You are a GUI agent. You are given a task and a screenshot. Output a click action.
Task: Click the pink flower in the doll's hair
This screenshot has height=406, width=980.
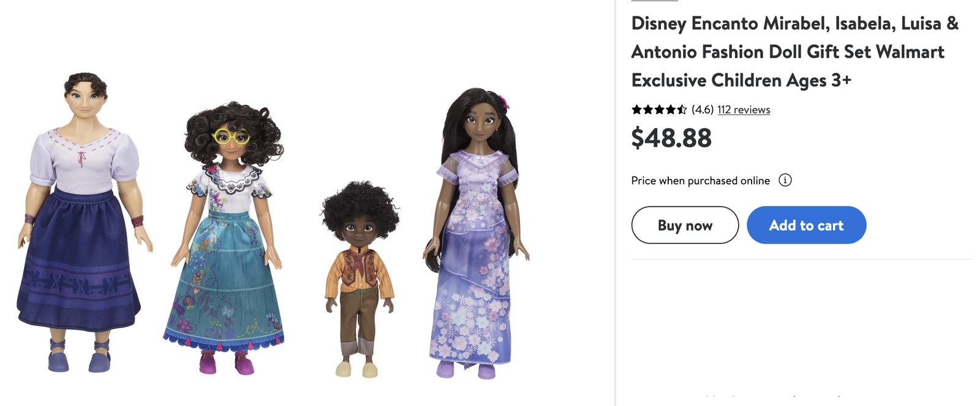(x=504, y=101)
